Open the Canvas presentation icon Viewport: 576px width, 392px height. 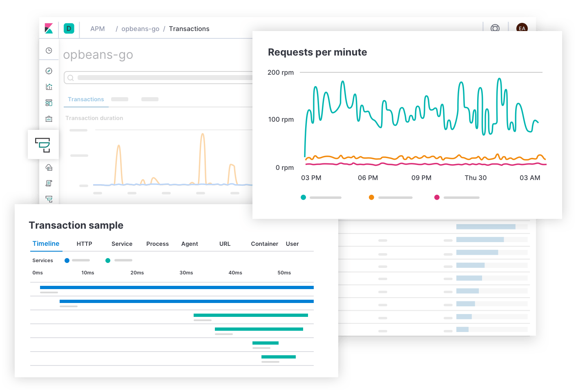click(x=49, y=119)
